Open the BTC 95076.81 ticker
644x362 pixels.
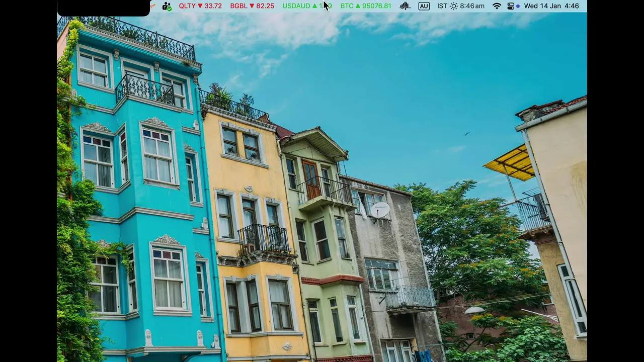(x=366, y=6)
